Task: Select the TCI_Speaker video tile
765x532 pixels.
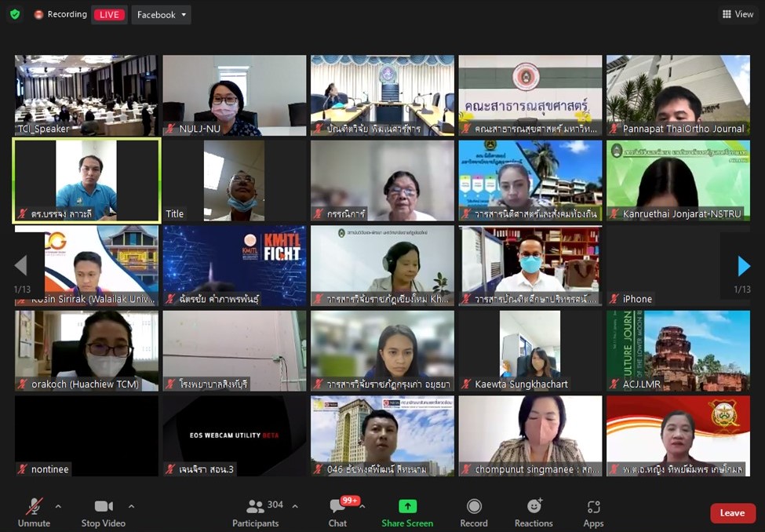Action: pos(86,95)
